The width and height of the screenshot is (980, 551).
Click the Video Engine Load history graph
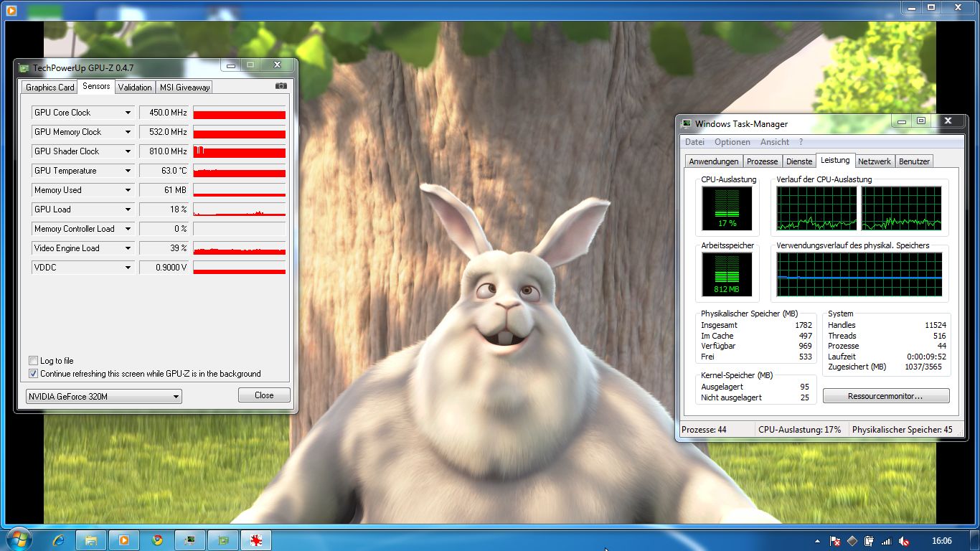[240, 248]
